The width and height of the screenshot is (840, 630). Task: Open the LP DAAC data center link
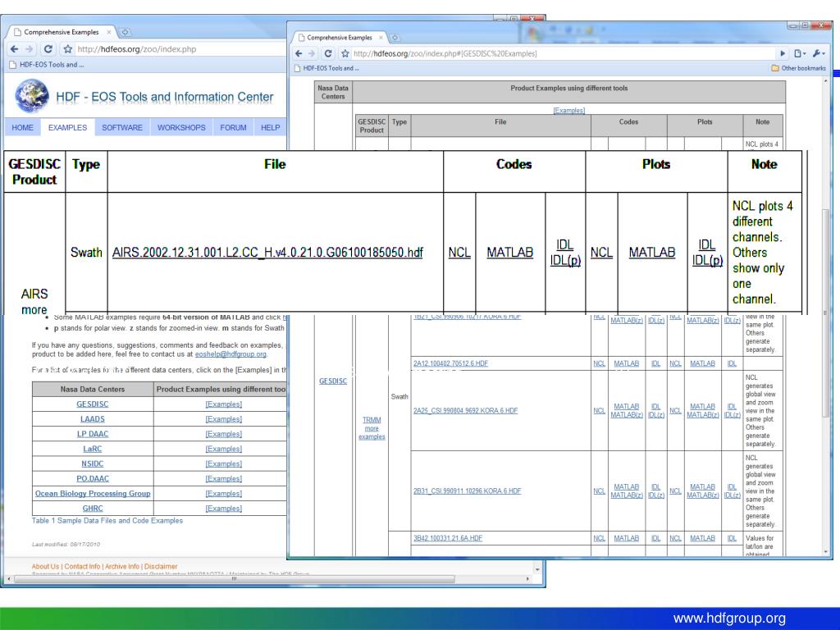pyautogui.click(x=92, y=434)
